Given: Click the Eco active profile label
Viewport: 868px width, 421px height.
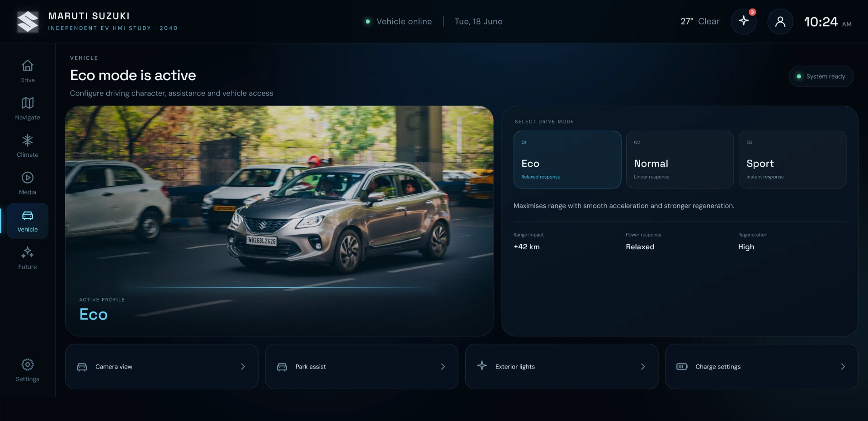Looking at the screenshot, I should click(94, 314).
